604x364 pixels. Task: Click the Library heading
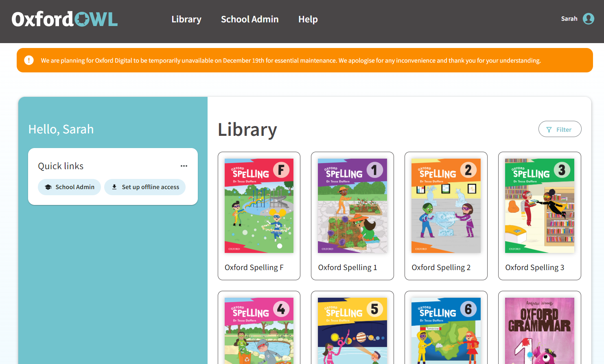tap(247, 130)
